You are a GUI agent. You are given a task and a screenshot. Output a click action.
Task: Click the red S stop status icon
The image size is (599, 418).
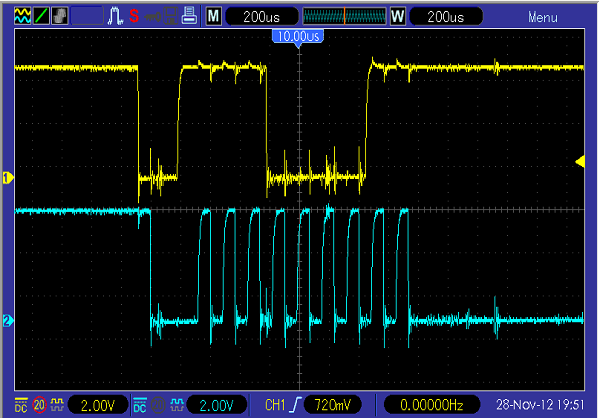coord(134,16)
